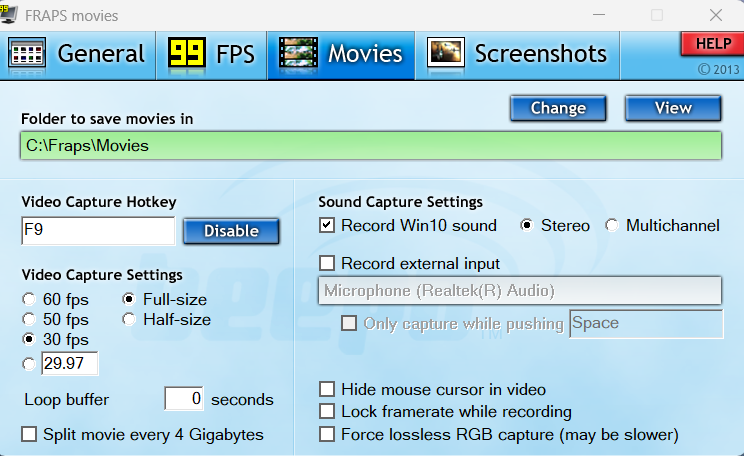Click the FRAPS title bar app icon
Viewport: 744px width, 456px height.
(9, 13)
